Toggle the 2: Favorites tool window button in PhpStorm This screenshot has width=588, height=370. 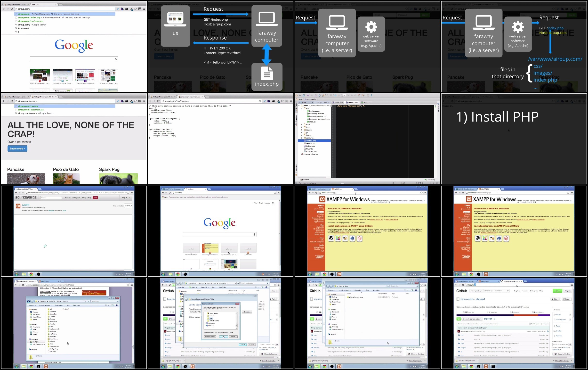[296, 170]
